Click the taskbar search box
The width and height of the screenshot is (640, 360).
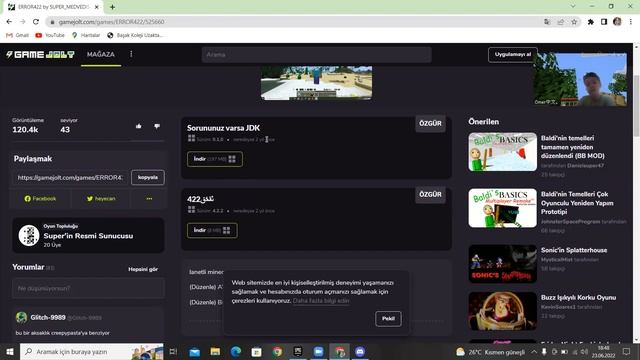tap(91, 351)
